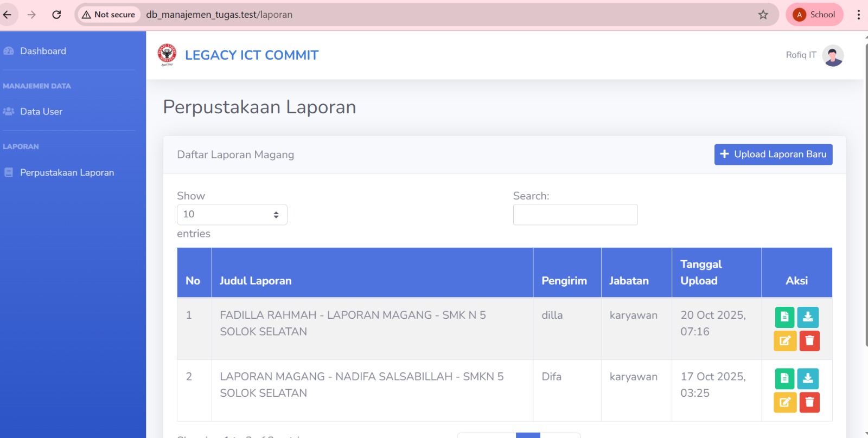
Task: Delete the Nadifa Salsabillah report in row 2
Action: (x=809, y=402)
